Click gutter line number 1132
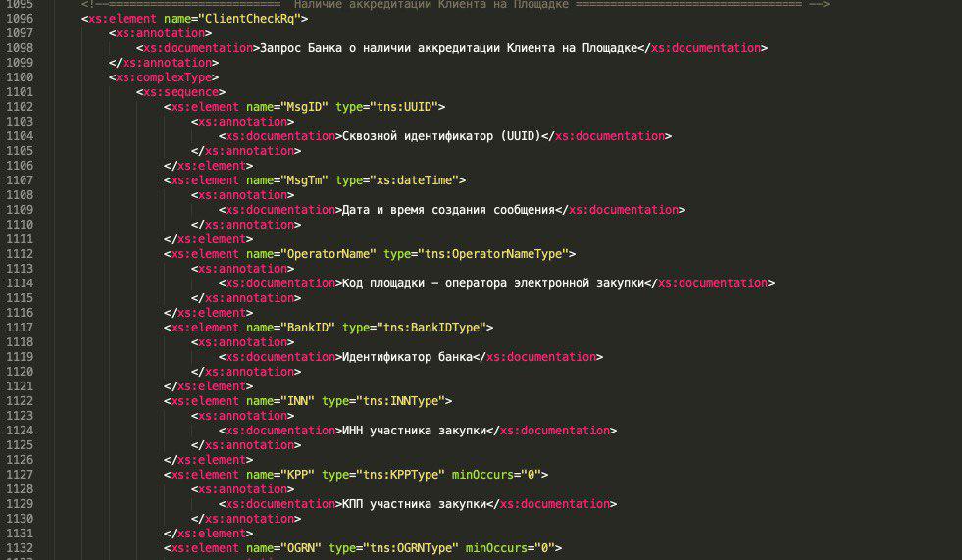962x560 pixels. [20, 548]
